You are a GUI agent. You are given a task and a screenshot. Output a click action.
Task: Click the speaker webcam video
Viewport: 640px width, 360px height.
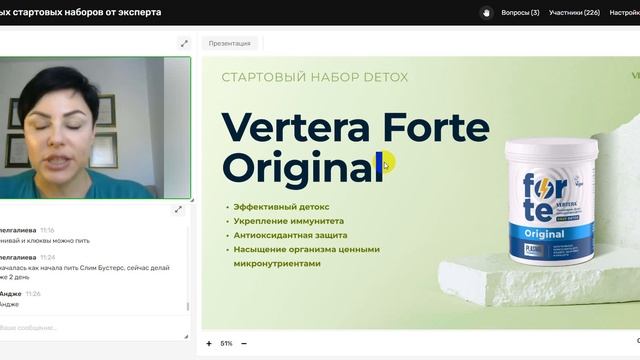pos(95,128)
